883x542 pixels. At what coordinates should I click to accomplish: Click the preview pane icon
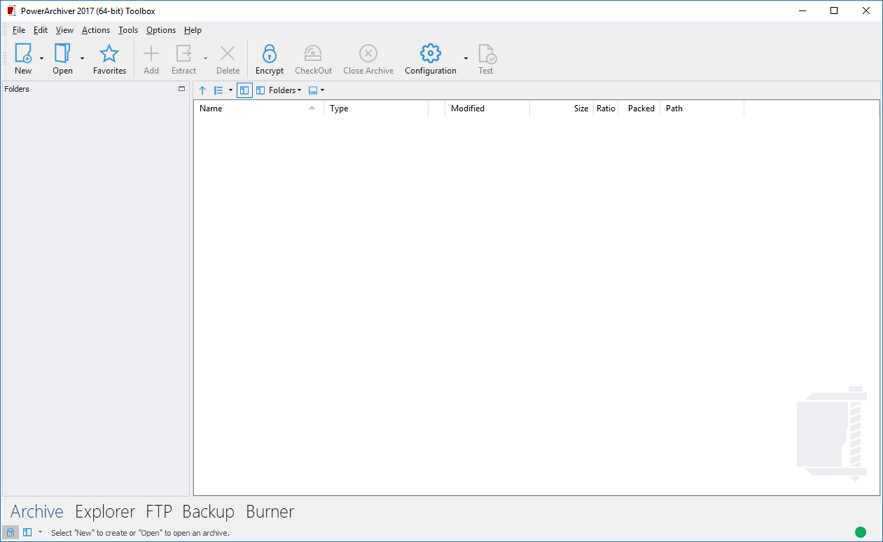pyautogui.click(x=313, y=90)
